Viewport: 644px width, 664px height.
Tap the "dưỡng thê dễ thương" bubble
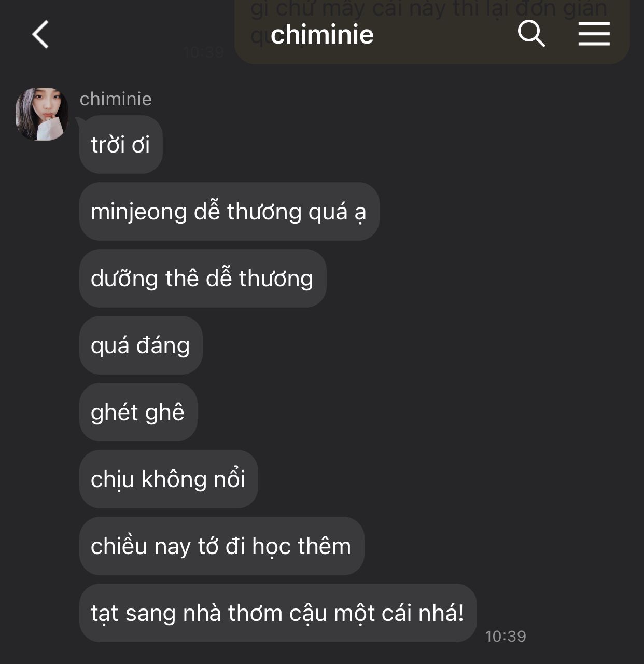(x=203, y=278)
